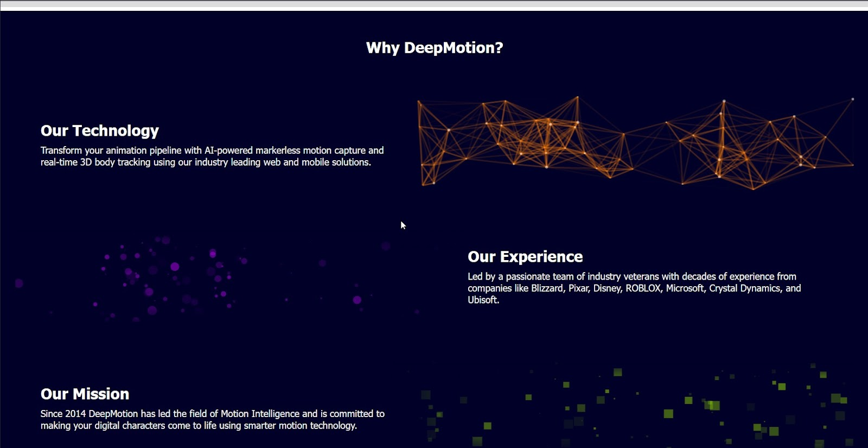
Task: Click the "Why DeepMotion?" heading
Action: coord(435,48)
